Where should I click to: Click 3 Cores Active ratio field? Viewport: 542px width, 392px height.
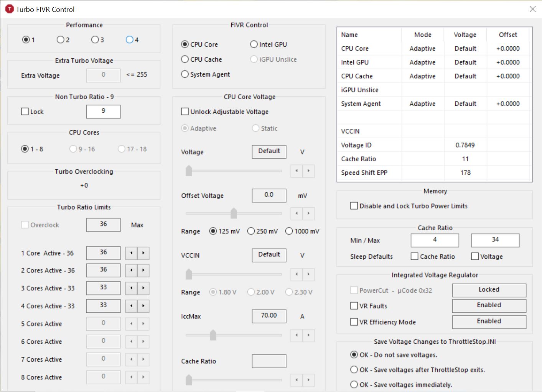(x=103, y=288)
